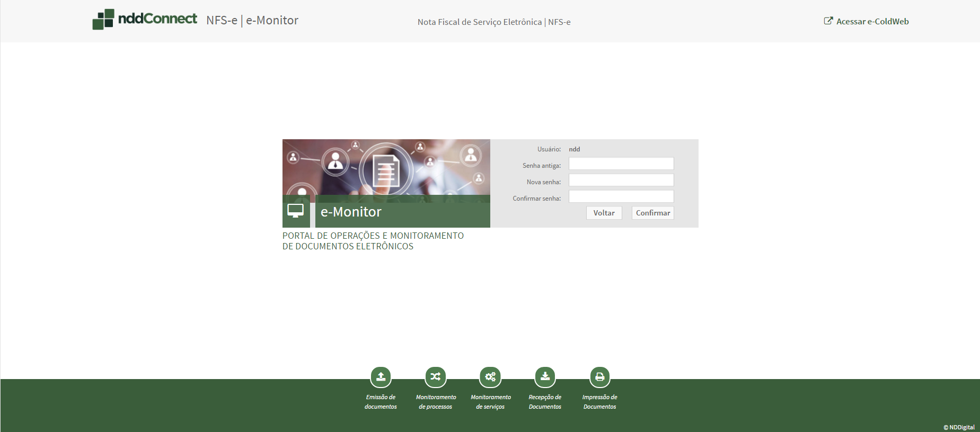Focus the Confirmar senha field
The width and height of the screenshot is (980, 432).
[621, 196]
